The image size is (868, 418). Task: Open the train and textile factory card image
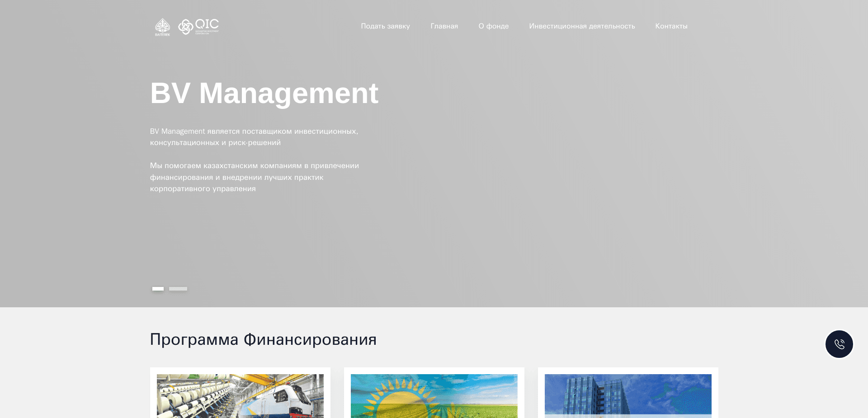[240, 396]
